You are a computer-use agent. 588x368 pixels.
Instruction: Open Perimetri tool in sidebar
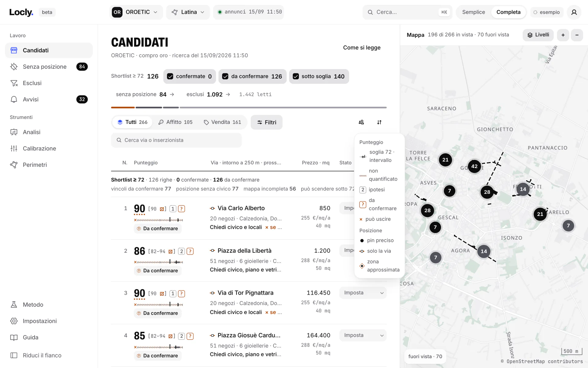(x=49, y=165)
